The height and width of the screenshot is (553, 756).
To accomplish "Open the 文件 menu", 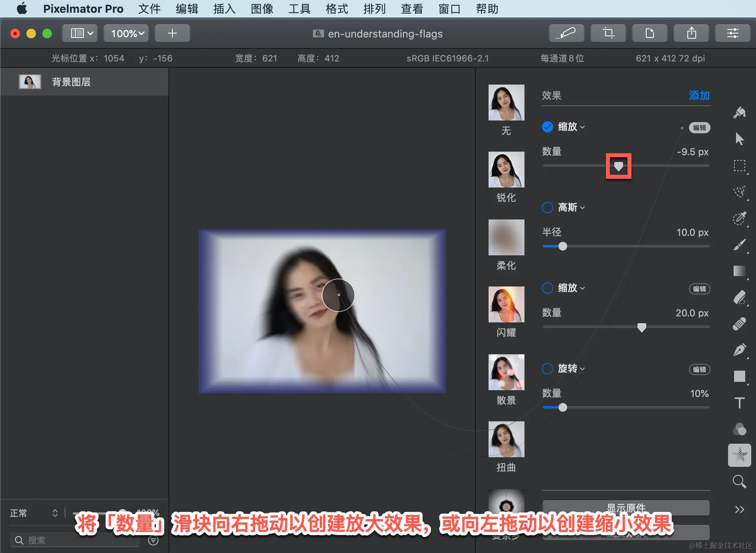I will click(x=149, y=9).
